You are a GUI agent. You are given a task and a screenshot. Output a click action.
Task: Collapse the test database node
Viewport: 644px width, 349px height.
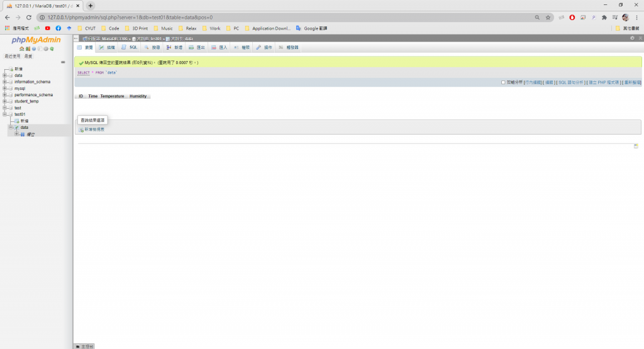(5, 108)
